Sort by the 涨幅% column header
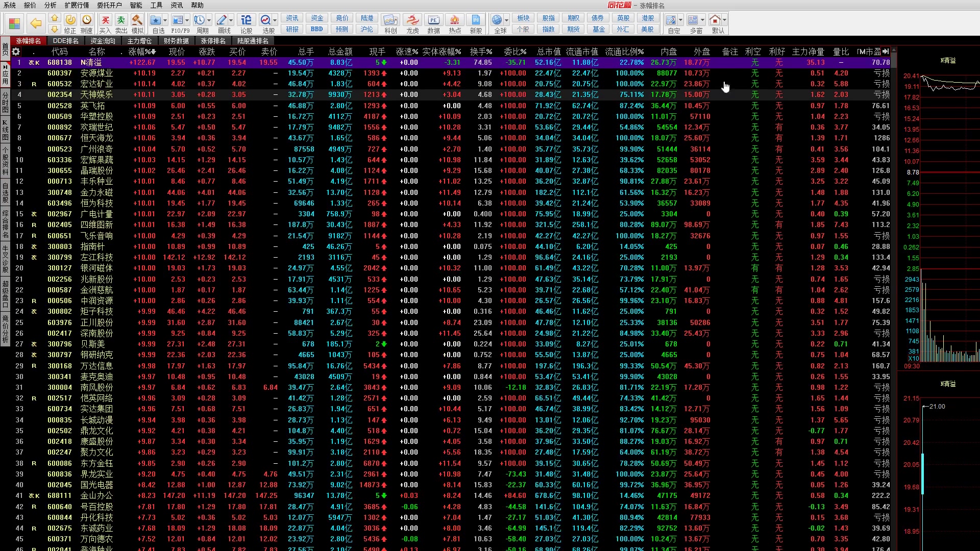Viewport: 980px width, 551px height. click(142, 52)
